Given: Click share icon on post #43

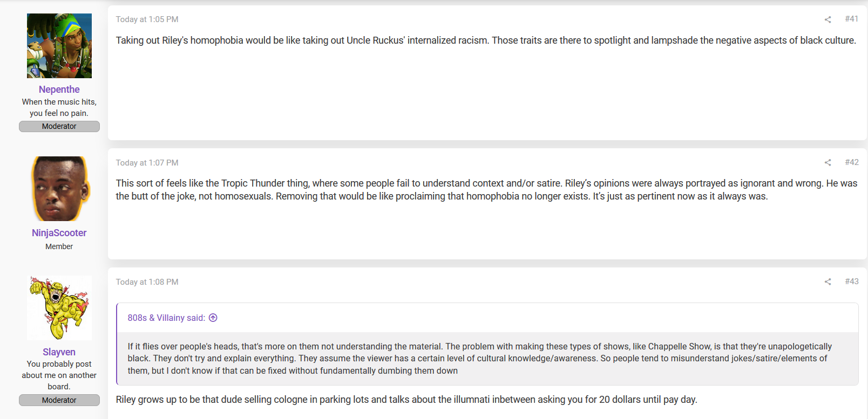Looking at the screenshot, I should [x=828, y=281].
